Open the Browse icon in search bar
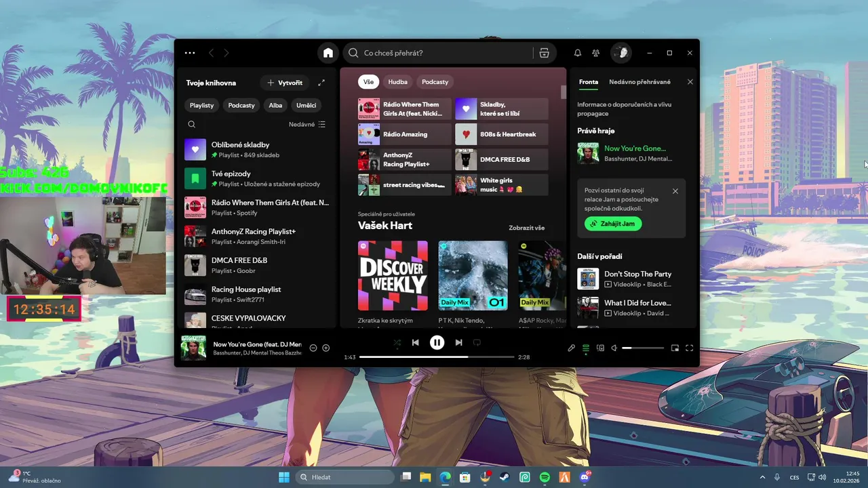The height and width of the screenshot is (488, 868). pyautogui.click(x=544, y=53)
